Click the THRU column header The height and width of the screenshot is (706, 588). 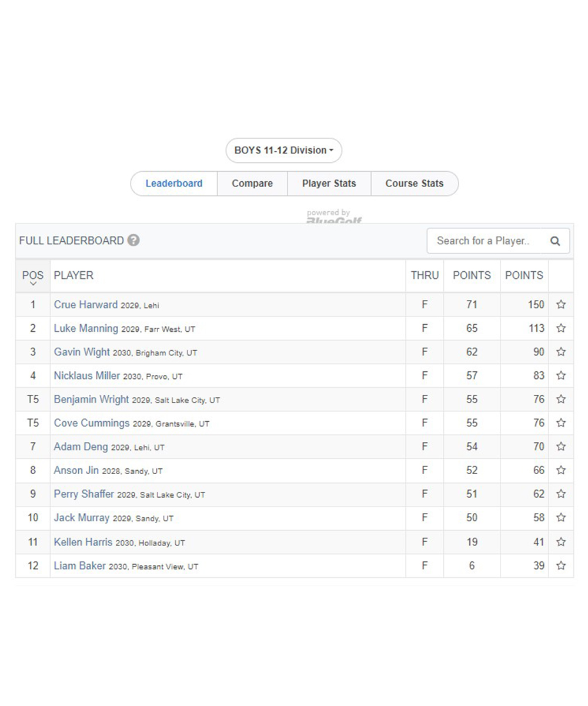point(425,275)
